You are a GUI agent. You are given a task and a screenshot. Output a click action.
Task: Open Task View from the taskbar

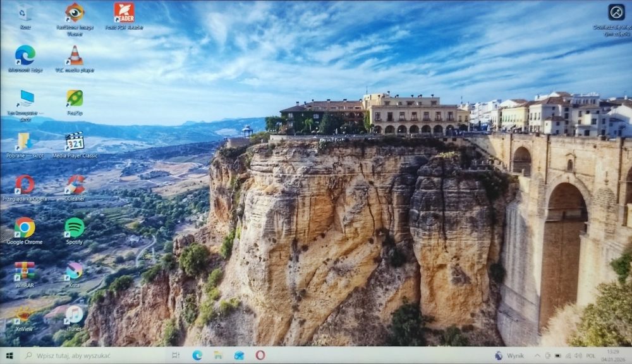[176, 356]
